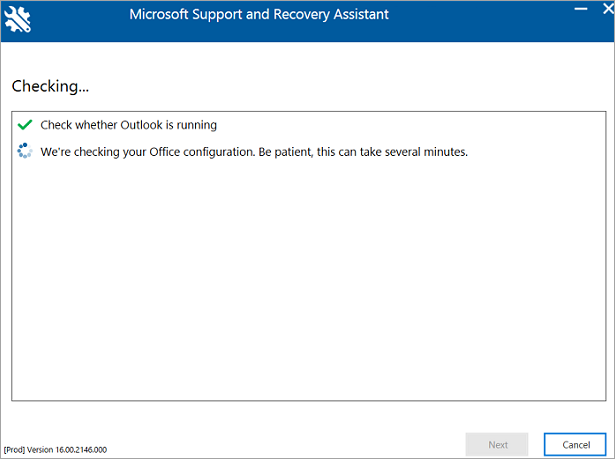
Task: Select the 'checking your Office configuration' item
Action: point(254,152)
